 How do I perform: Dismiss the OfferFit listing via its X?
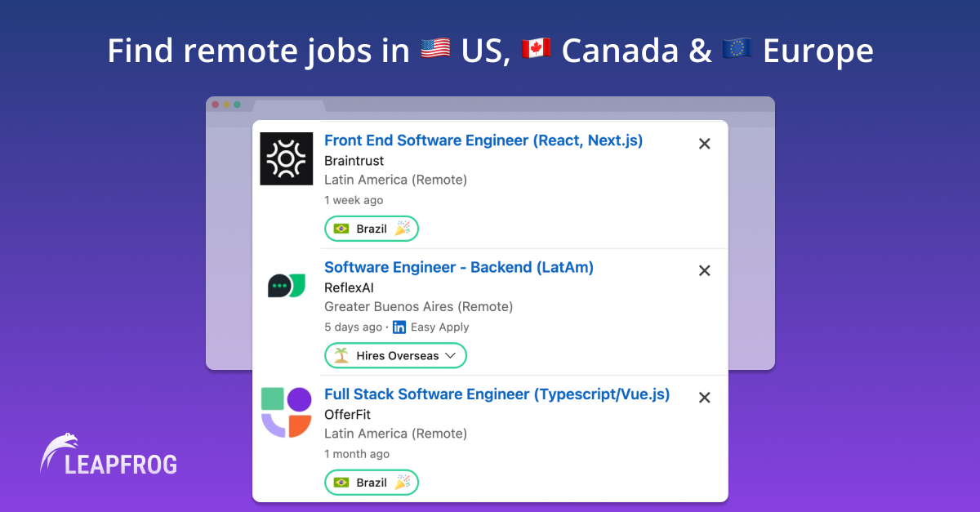704,397
